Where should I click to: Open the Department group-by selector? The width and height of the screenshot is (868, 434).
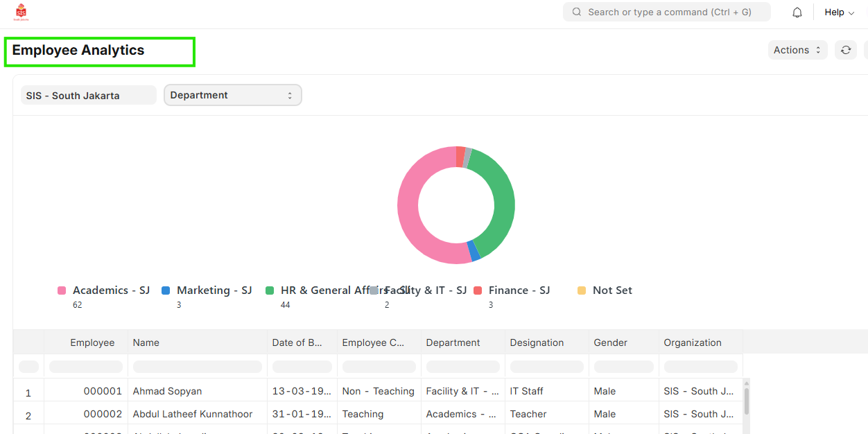(232, 95)
